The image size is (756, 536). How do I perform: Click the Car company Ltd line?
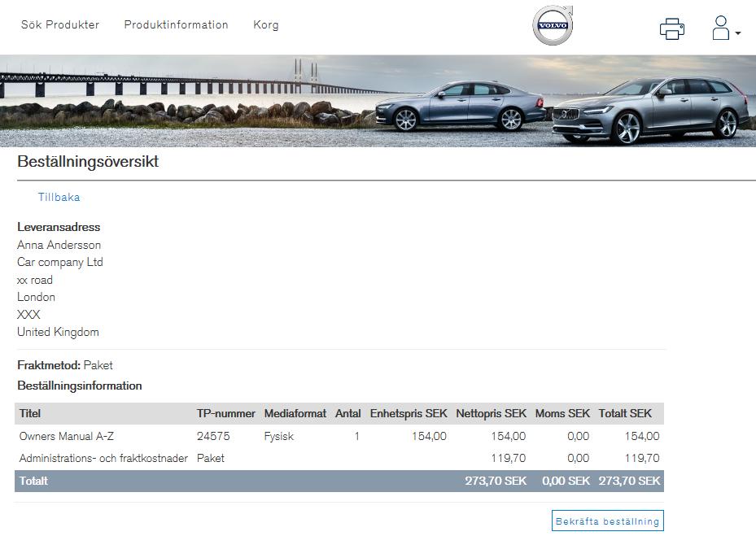point(59,262)
